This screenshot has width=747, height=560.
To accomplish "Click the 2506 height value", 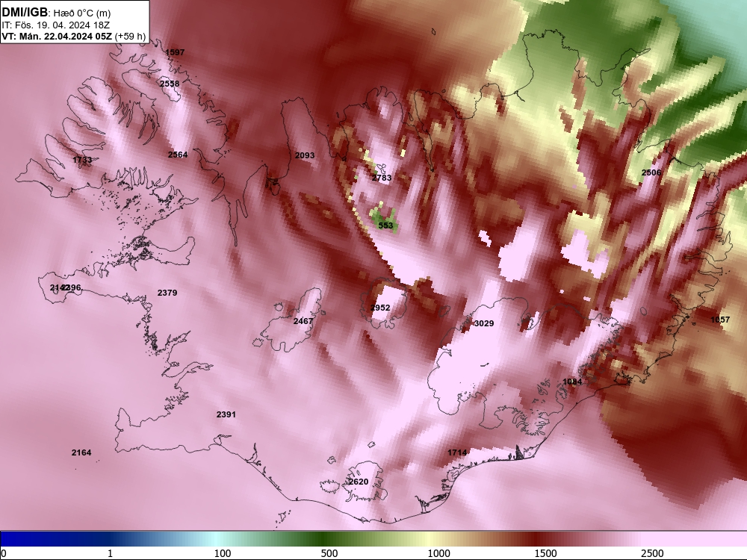I will click(x=651, y=173).
